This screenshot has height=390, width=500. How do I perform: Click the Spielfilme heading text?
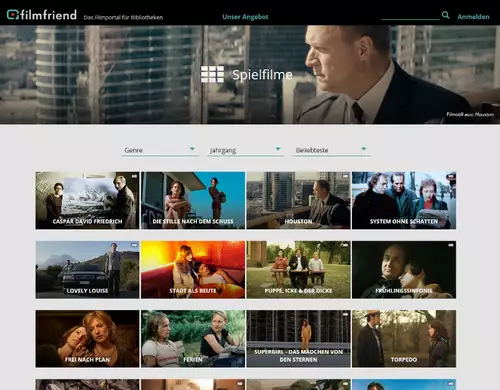click(262, 75)
